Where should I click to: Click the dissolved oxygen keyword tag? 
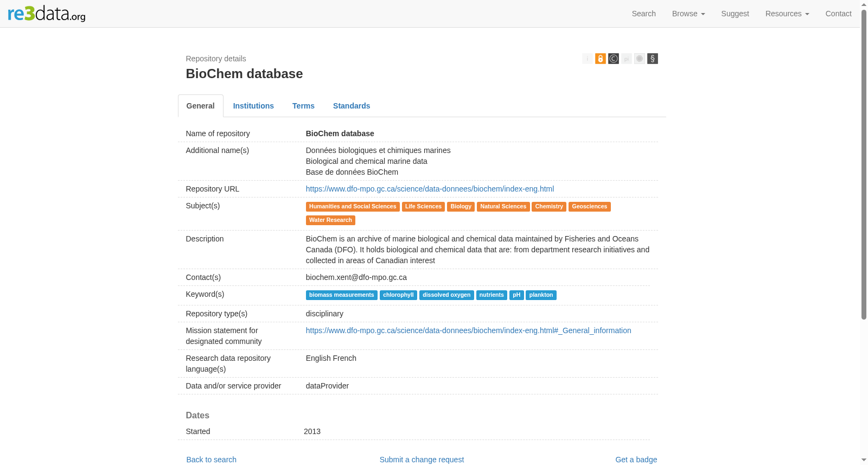click(446, 295)
